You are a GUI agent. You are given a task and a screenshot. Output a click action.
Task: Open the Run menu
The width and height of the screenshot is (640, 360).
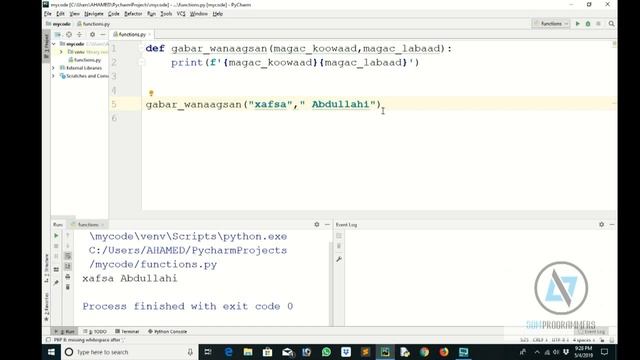[151, 14]
